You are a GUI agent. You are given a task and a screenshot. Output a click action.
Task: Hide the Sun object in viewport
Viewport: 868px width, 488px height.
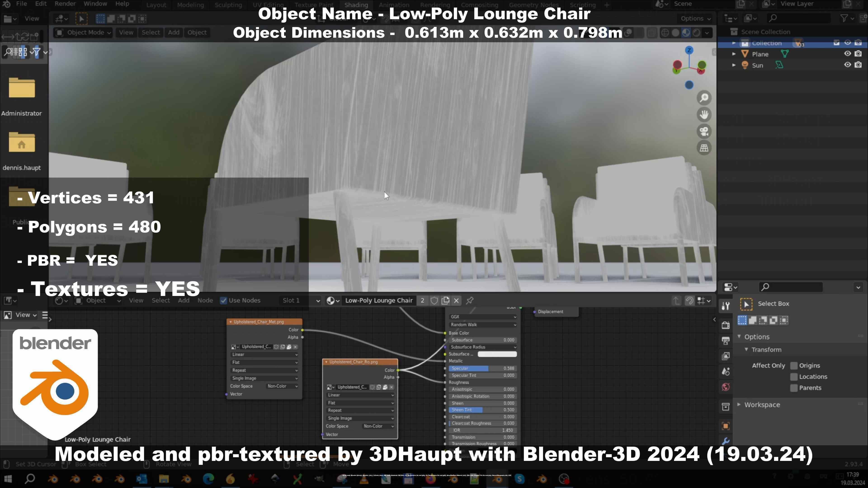[847, 65]
